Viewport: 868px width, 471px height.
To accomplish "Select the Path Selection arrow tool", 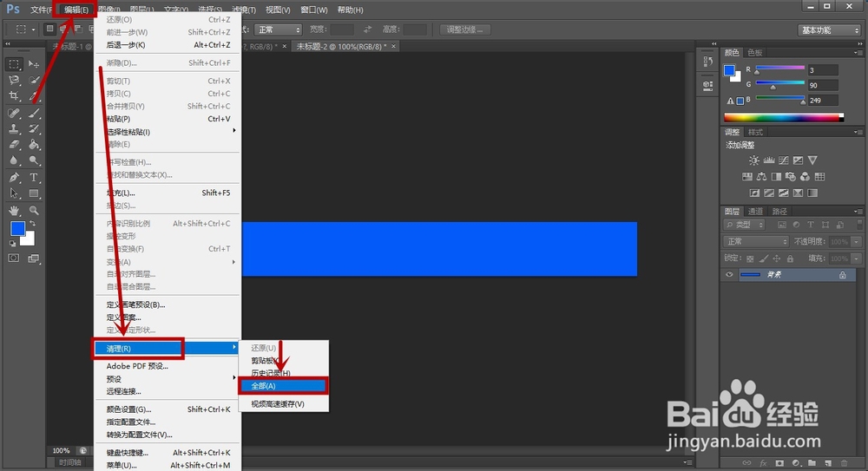I will tap(14, 193).
